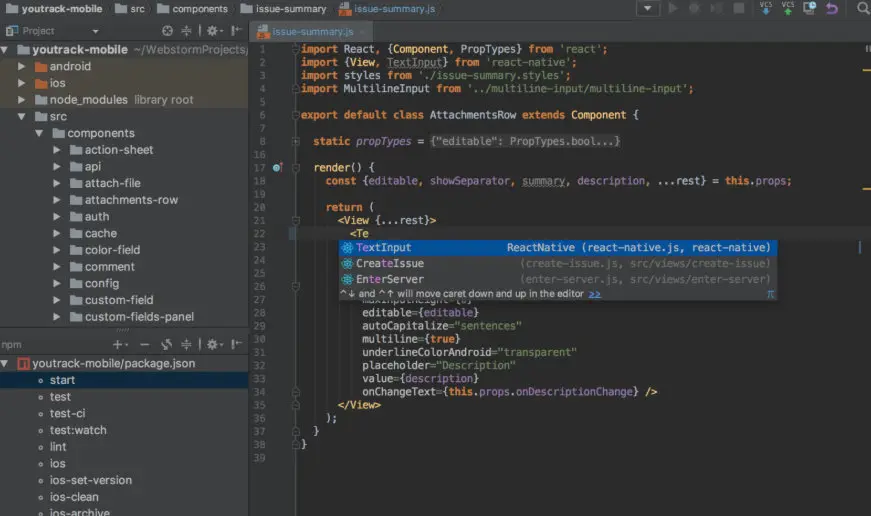Hide the Project panel with the hide icon
This screenshot has width=871, height=516.
tap(237, 31)
